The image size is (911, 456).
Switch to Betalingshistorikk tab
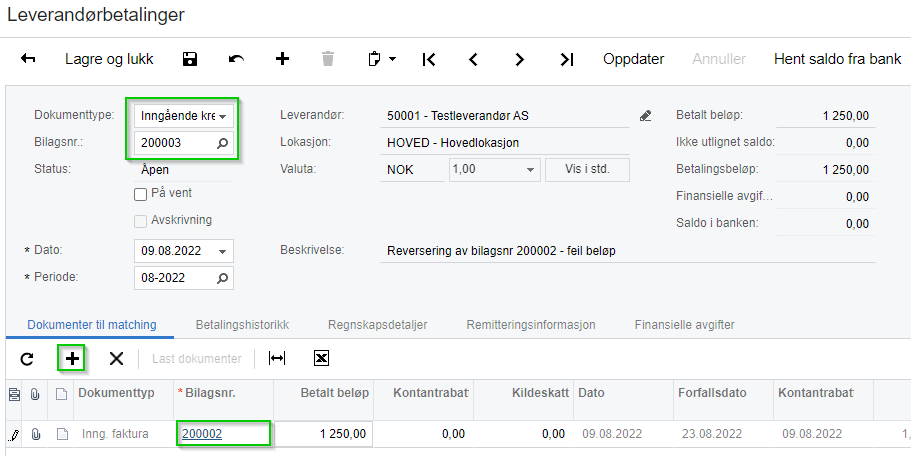[242, 325]
